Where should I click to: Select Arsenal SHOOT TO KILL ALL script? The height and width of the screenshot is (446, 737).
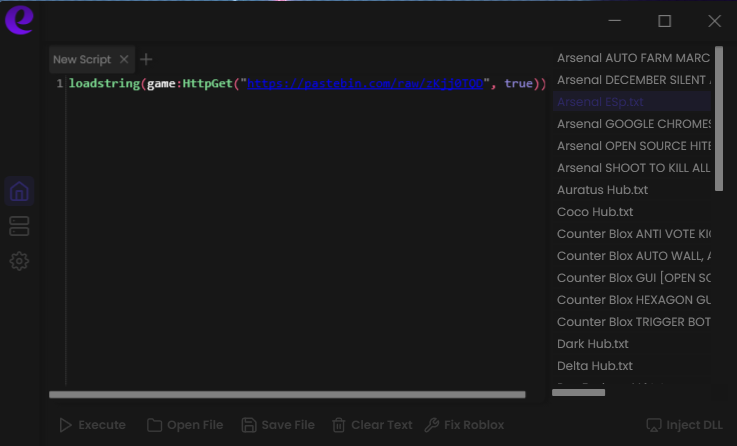pyautogui.click(x=633, y=168)
